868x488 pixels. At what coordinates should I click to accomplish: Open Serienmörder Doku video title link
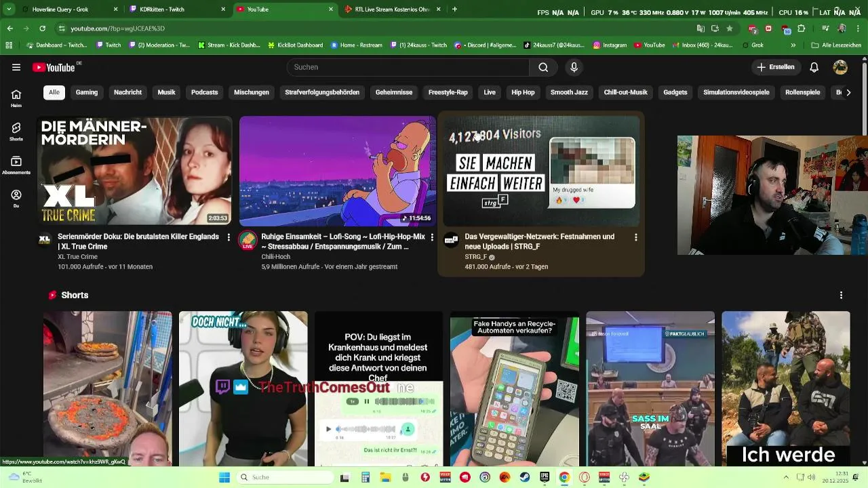coord(138,241)
